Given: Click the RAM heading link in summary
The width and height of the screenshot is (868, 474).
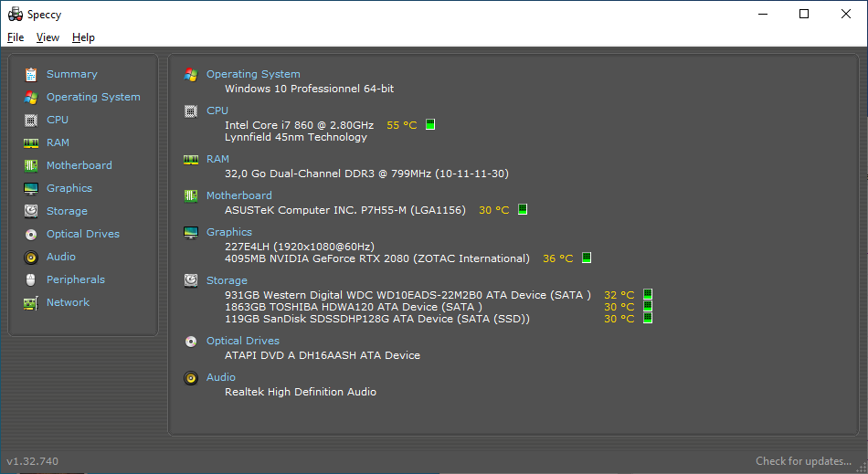Looking at the screenshot, I should click(218, 159).
